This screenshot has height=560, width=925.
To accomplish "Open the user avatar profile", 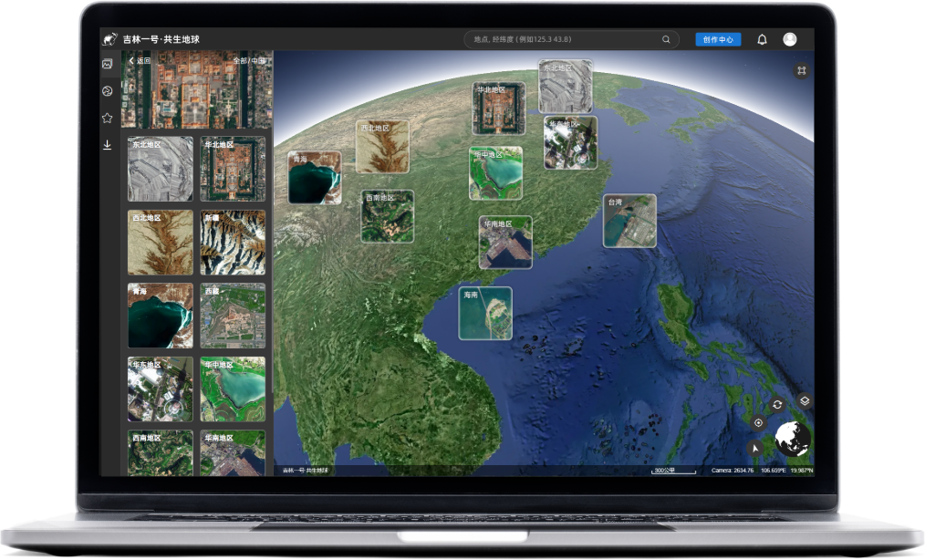I will [x=790, y=39].
